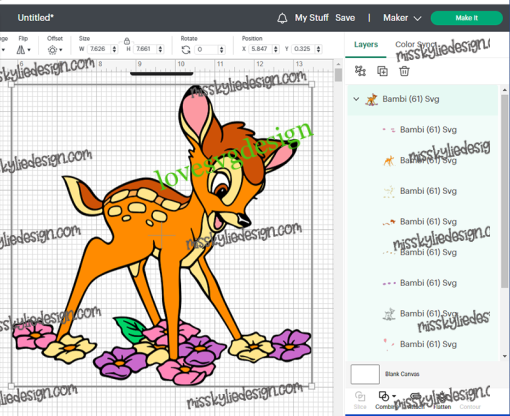Viewport: 510px width, 416px height.
Task: Click the Delete trash can icon
Action: [404, 71]
